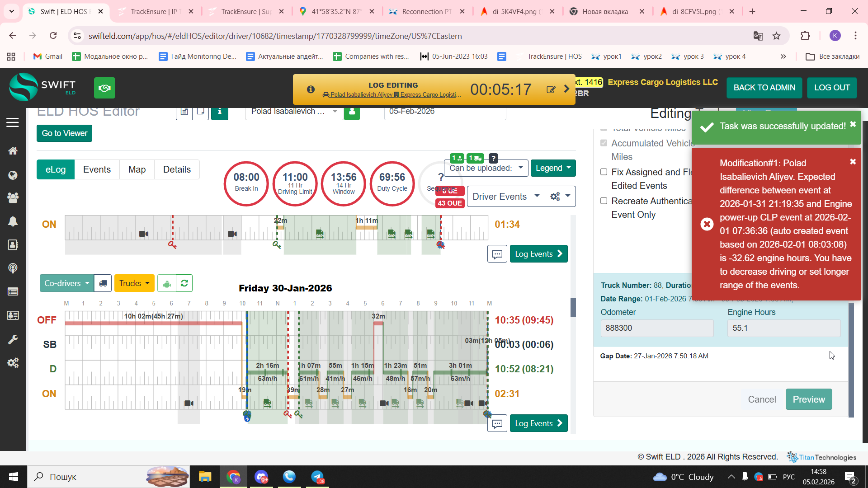868x488 pixels.
Task: Open hamburger menu in left sidebar
Action: pos(13,122)
